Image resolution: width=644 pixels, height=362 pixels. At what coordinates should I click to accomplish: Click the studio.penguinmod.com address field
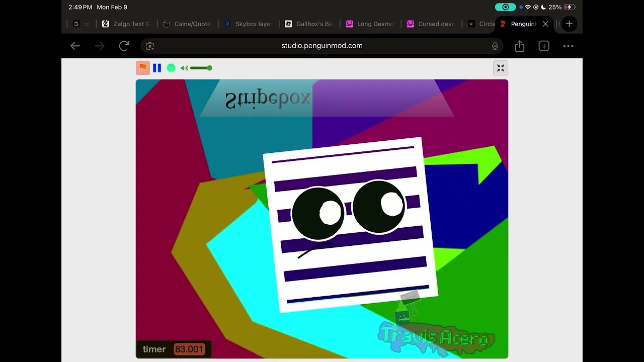pyautogui.click(x=322, y=46)
